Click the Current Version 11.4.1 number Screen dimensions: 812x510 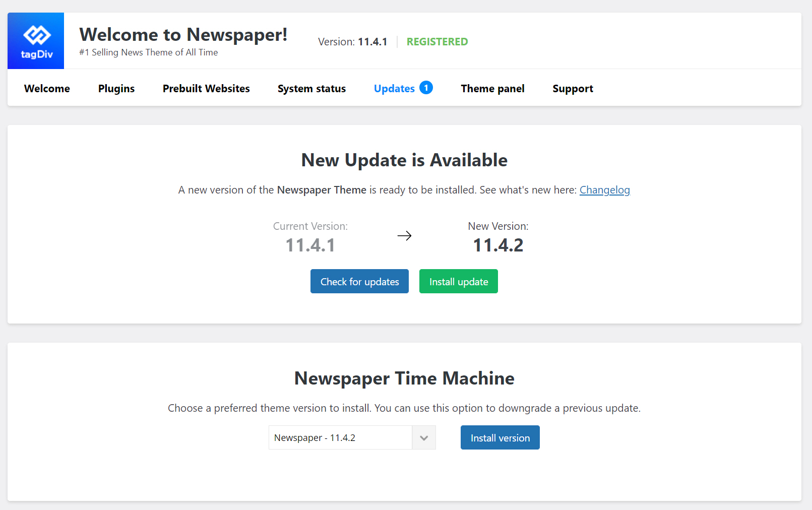coord(310,245)
